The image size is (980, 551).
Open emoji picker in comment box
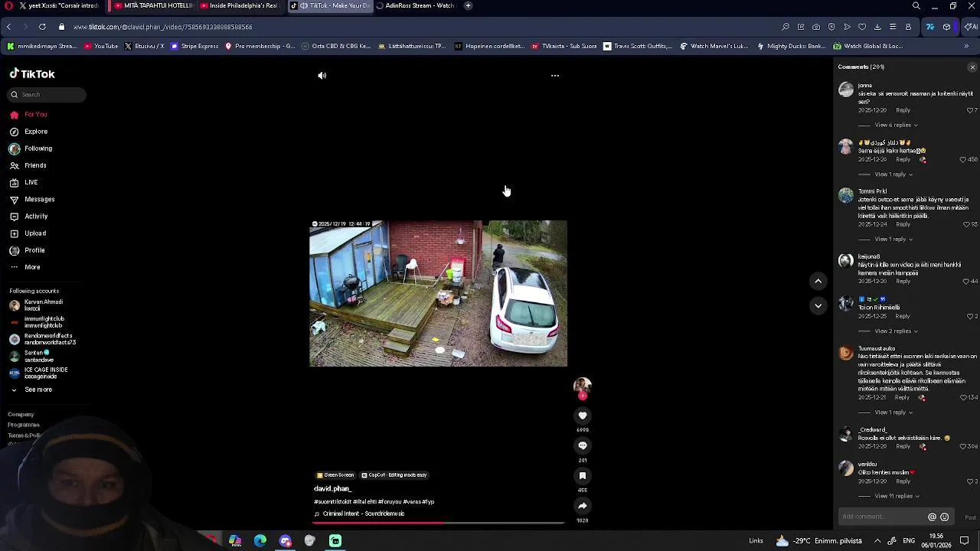point(944,517)
